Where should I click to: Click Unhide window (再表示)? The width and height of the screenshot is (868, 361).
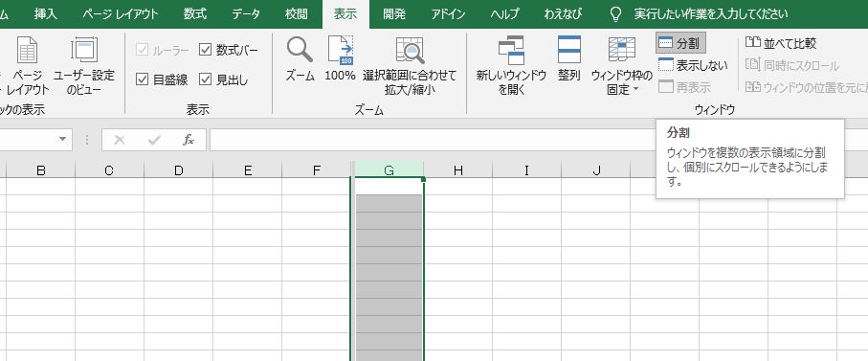pyautogui.click(x=685, y=87)
